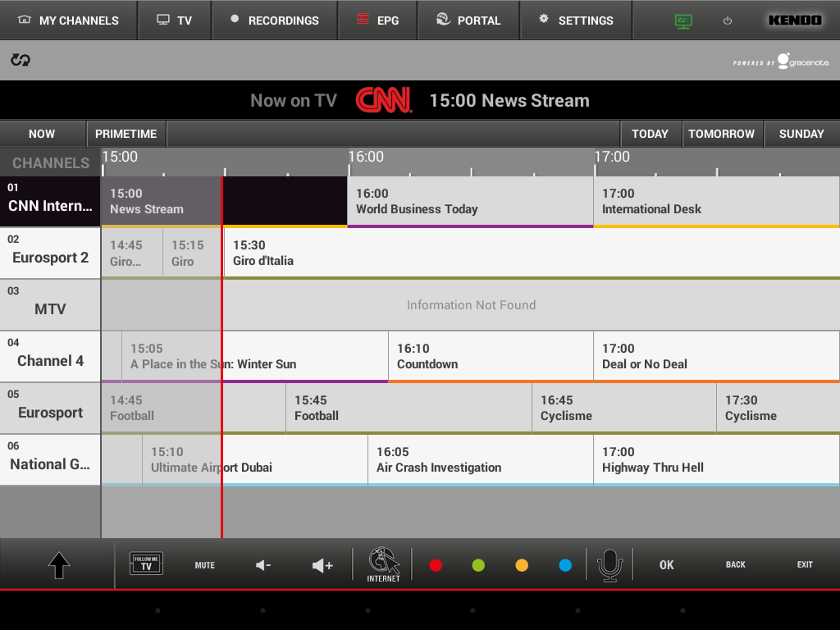Image resolution: width=840 pixels, height=630 pixels.
Task: Click the OK remote button
Action: [x=666, y=565]
